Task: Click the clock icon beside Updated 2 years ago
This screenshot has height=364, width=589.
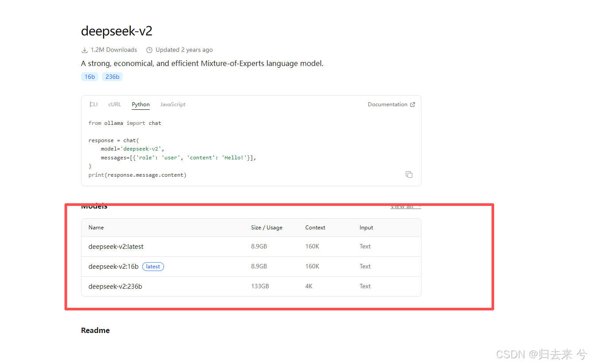Action: pyautogui.click(x=149, y=50)
